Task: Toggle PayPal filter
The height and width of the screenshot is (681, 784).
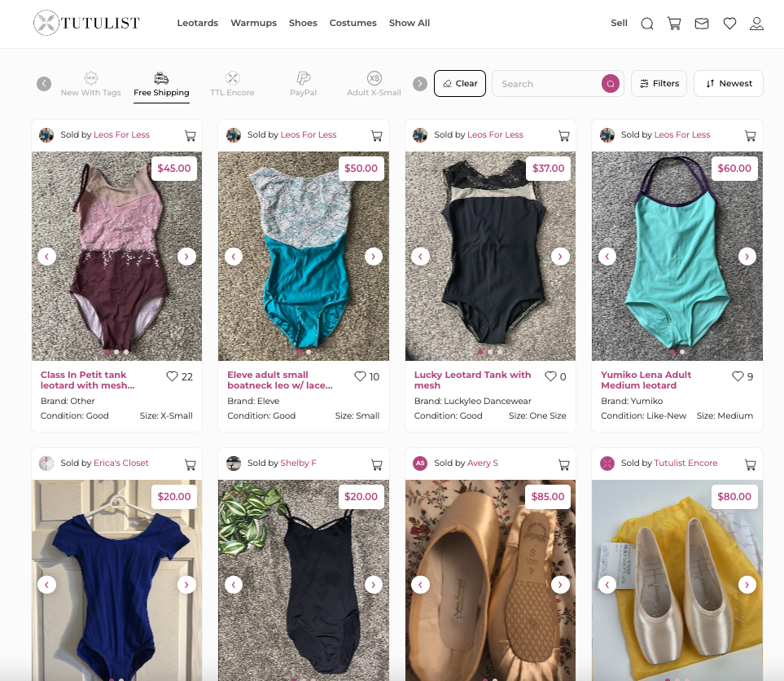Action: tap(304, 84)
